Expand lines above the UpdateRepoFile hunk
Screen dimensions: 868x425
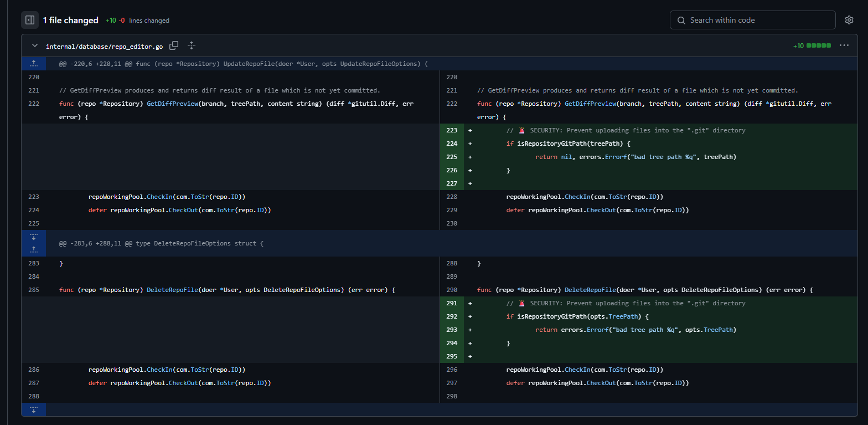tap(34, 64)
